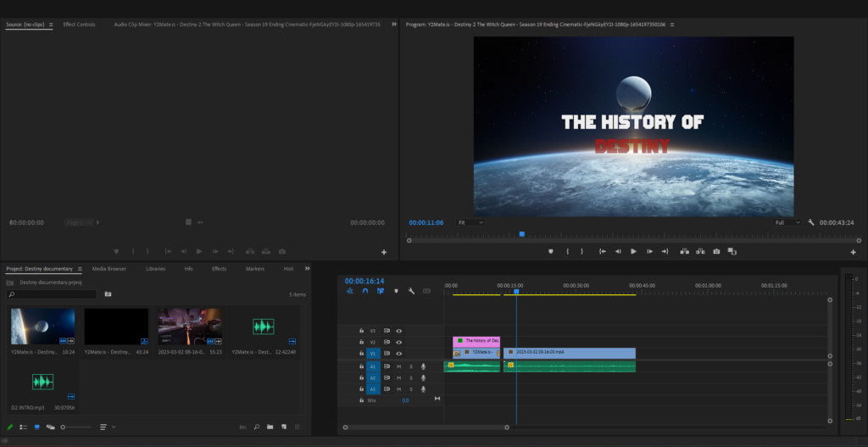Open the Effects tab
The height and width of the screenshot is (447, 868).
pos(220,269)
